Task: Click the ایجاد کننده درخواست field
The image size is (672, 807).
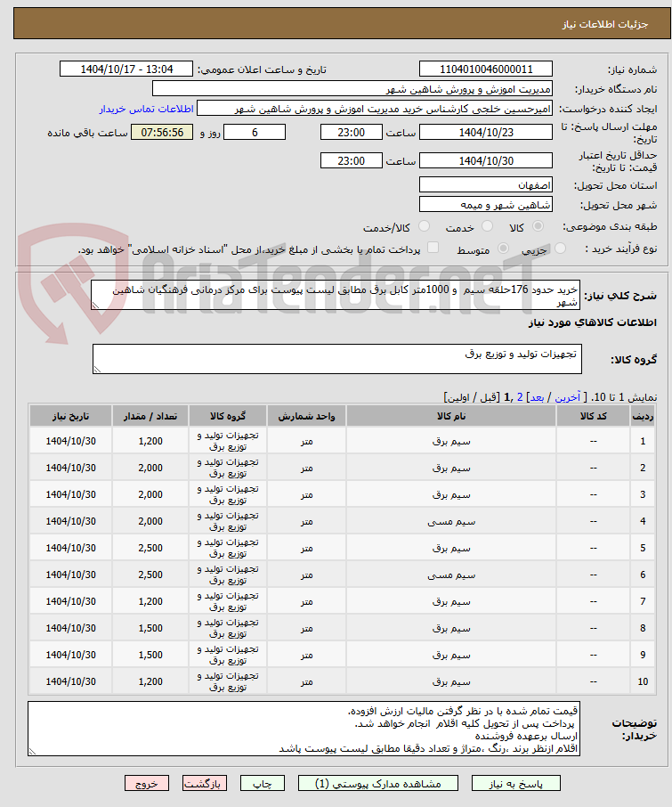Action: coord(375,109)
